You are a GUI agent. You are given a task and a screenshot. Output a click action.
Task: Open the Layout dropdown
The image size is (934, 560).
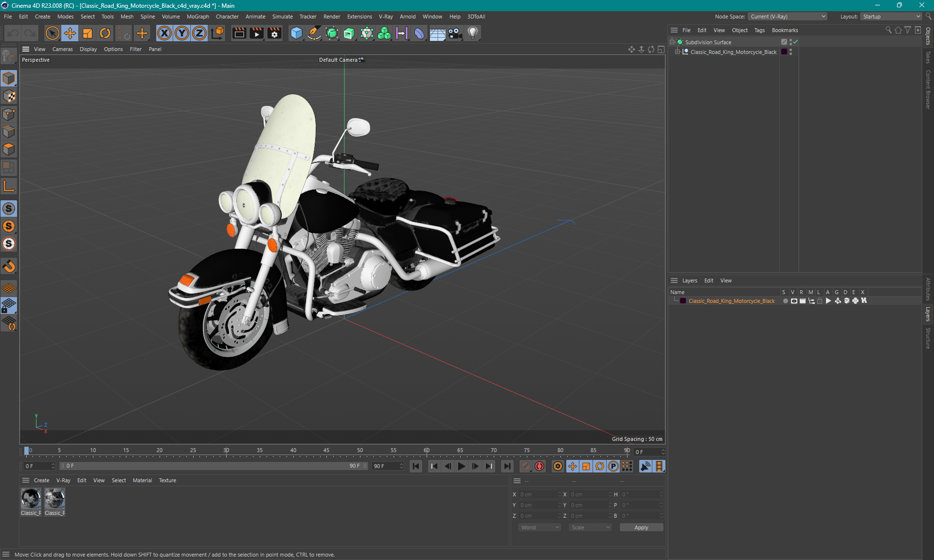click(x=891, y=17)
